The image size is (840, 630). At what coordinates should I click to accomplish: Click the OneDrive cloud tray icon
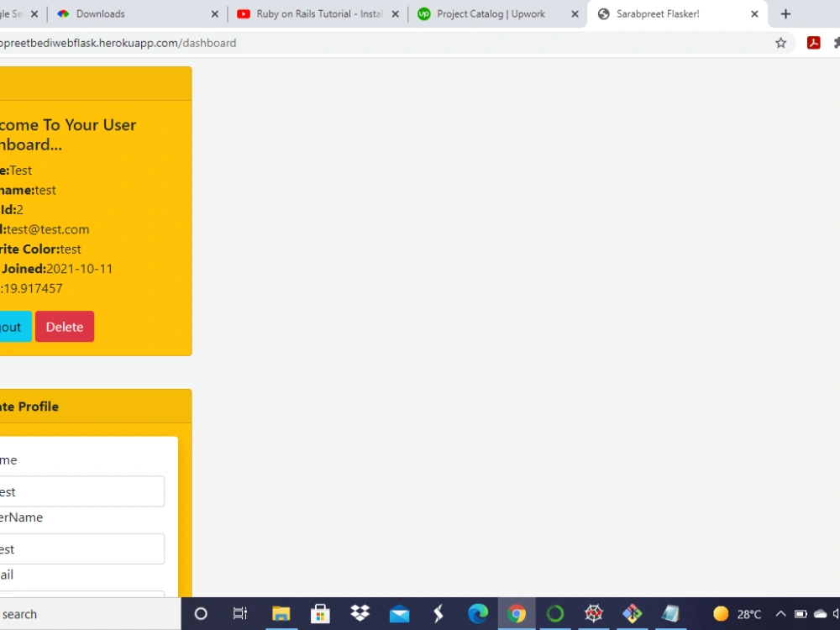click(x=820, y=614)
